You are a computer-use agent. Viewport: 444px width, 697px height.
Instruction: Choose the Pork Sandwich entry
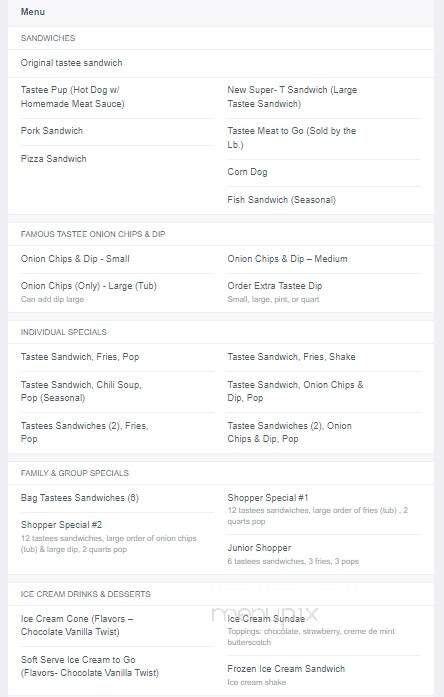click(52, 131)
